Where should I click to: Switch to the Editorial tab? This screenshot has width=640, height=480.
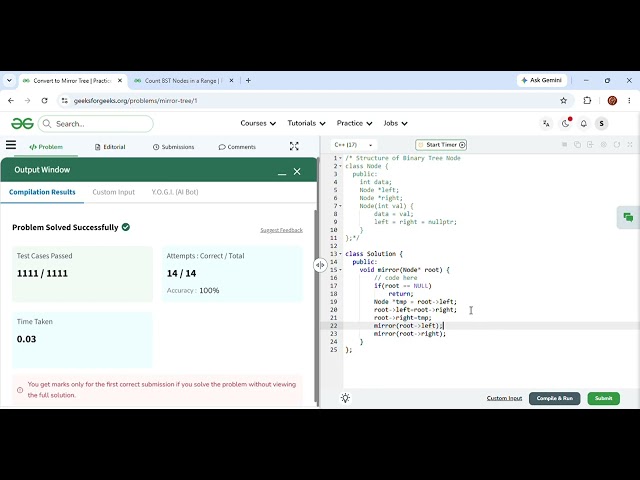pyautogui.click(x=110, y=147)
